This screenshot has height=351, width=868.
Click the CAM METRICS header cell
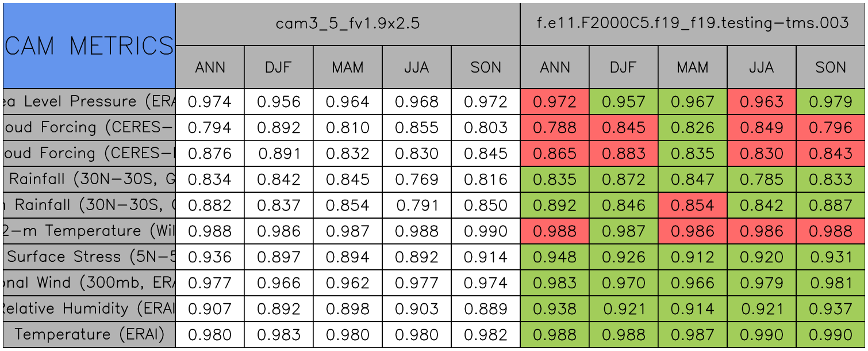pos(89,45)
